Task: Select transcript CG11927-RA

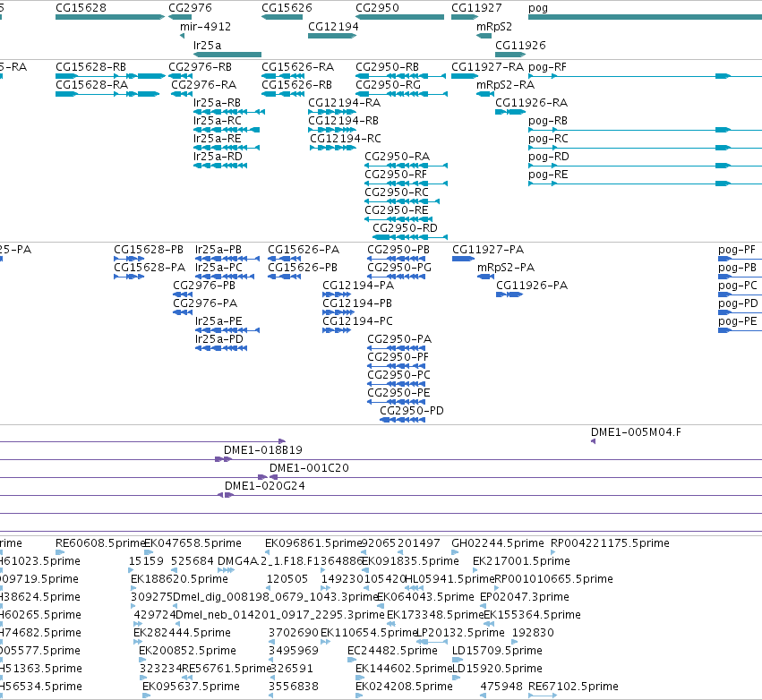Action: [465, 76]
